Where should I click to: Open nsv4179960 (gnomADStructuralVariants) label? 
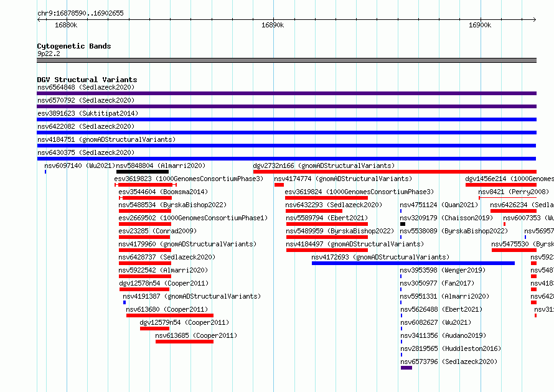point(187,244)
